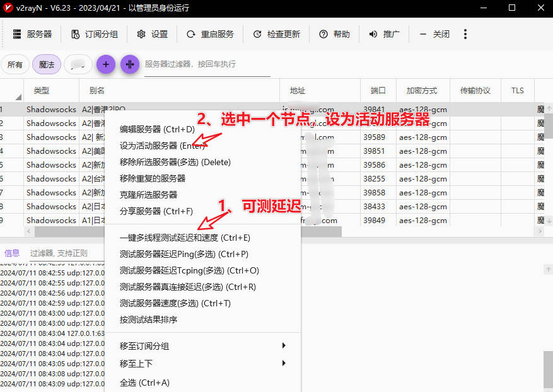The width and height of the screenshot is (553, 392).
Task: Choose 克隆所选服务器 menu entry
Action: point(203,195)
